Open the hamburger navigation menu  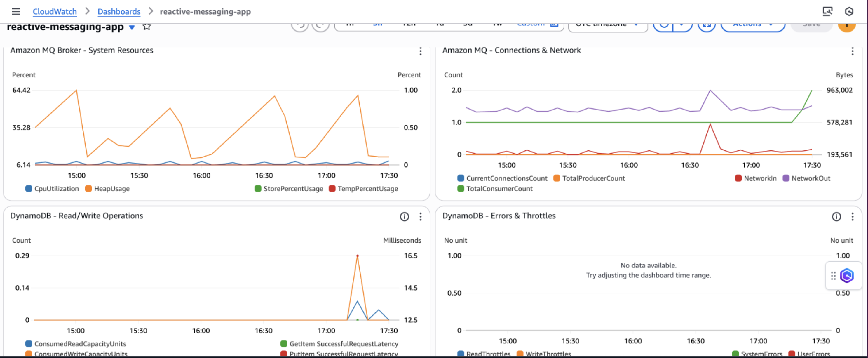point(16,11)
